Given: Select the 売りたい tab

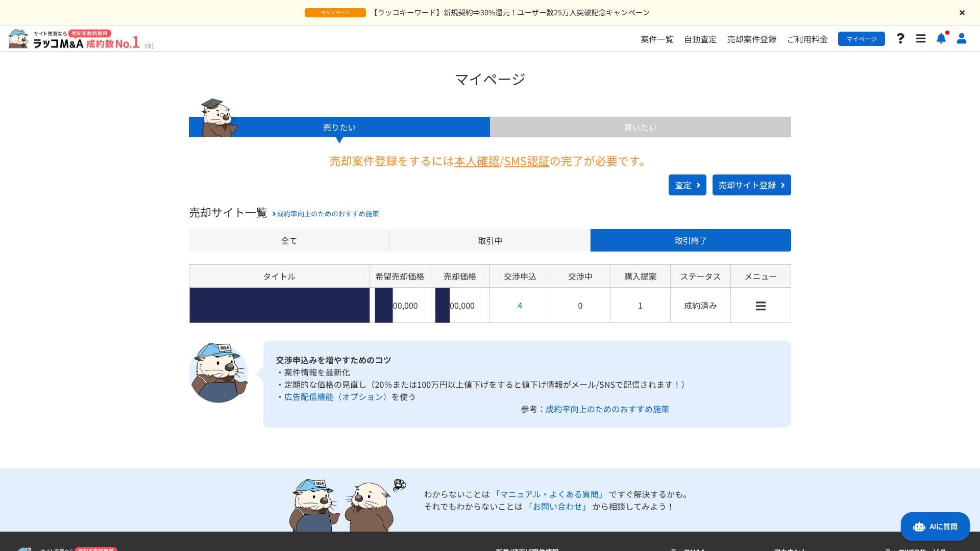Looking at the screenshot, I should pyautogui.click(x=339, y=128).
